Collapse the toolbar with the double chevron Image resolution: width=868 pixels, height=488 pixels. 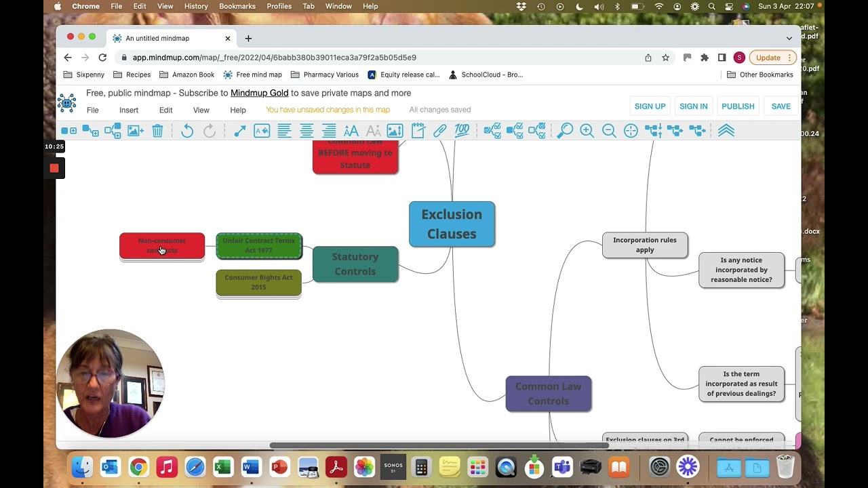click(x=726, y=131)
